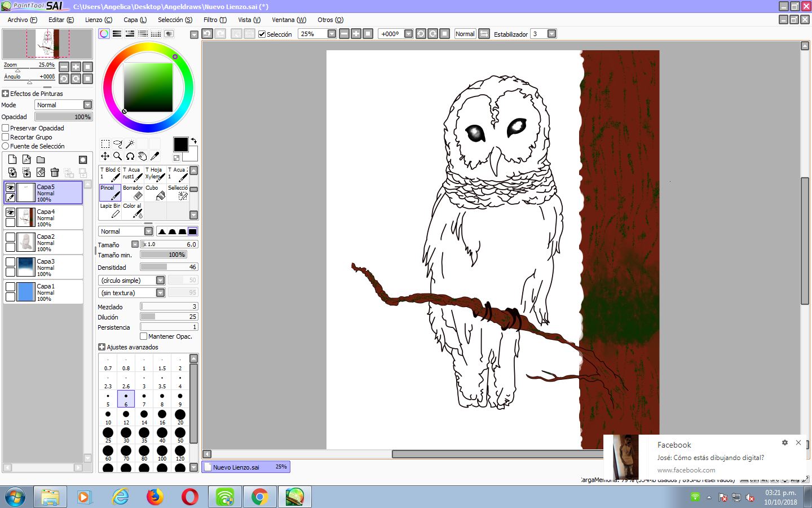The height and width of the screenshot is (508, 812).
Task: Select the zoom magnifier tool
Action: click(118, 156)
